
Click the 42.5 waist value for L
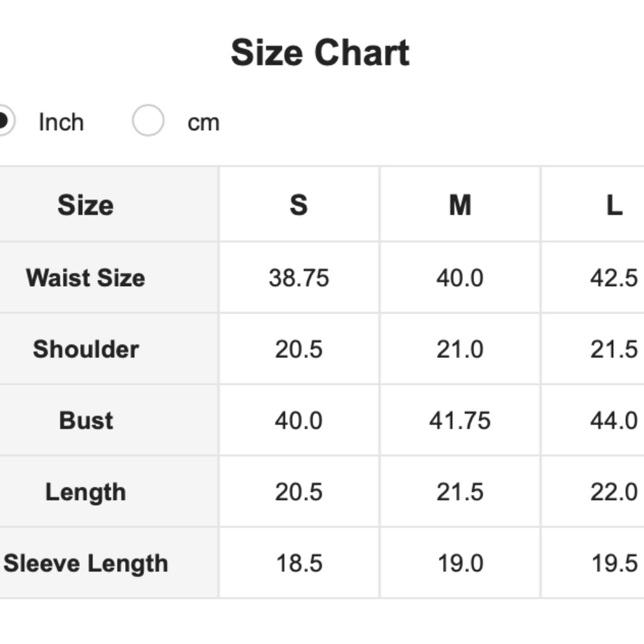[x=614, y=278]
